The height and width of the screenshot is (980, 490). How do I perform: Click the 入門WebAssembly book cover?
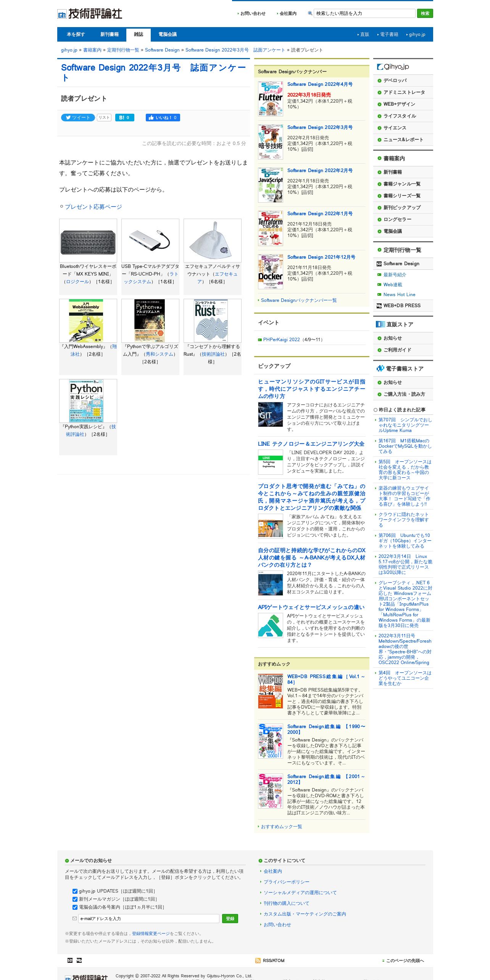tap(88, 321)
